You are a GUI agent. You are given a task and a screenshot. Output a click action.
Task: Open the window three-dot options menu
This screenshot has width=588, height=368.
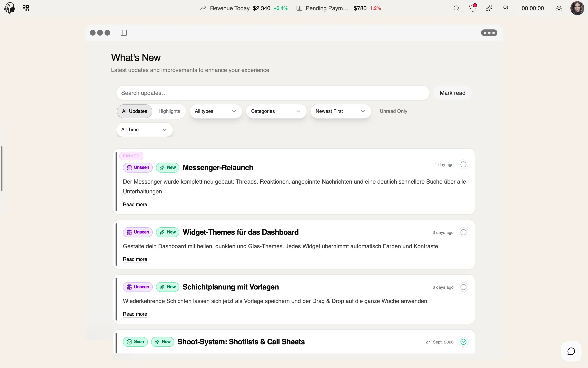489,33
